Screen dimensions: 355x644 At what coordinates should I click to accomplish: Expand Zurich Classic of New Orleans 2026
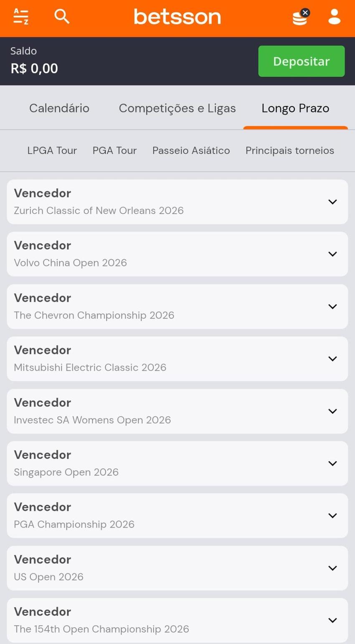(332, 202)
